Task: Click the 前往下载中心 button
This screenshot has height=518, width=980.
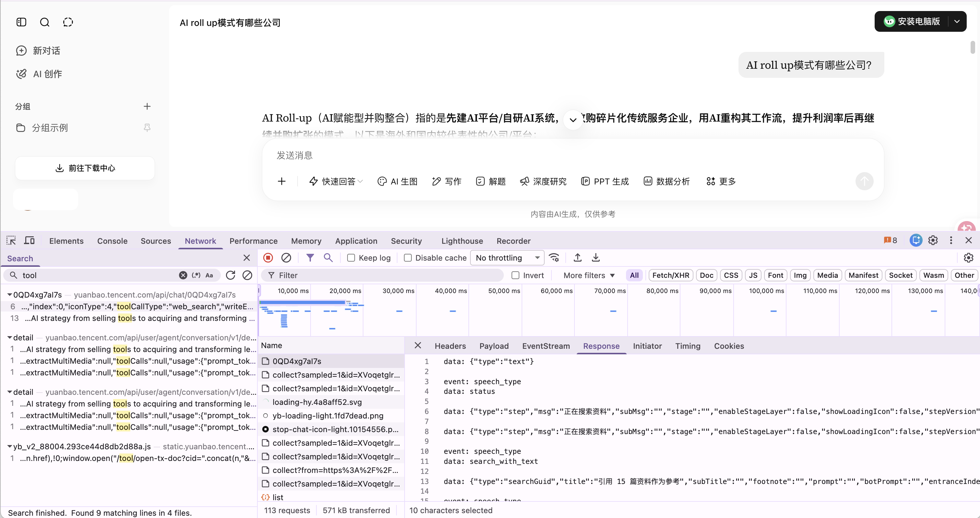Action: pos(85,168)
